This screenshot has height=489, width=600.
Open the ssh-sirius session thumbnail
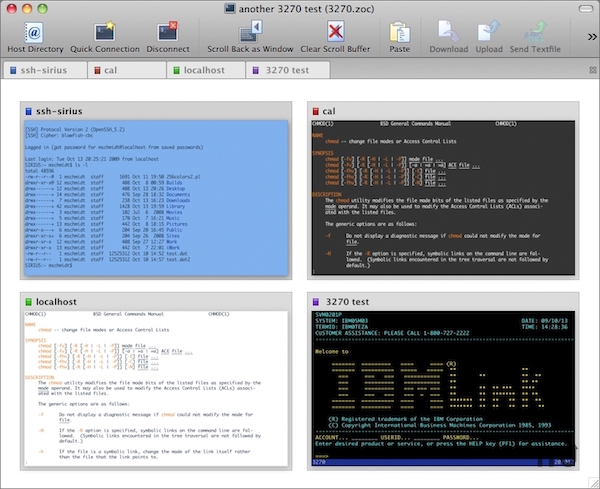(x=155, y=195)
